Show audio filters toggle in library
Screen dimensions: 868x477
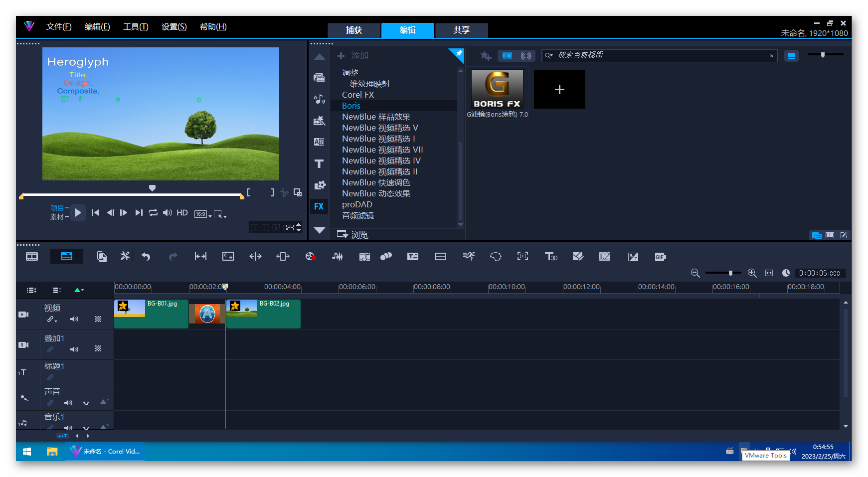coord(526,56)
